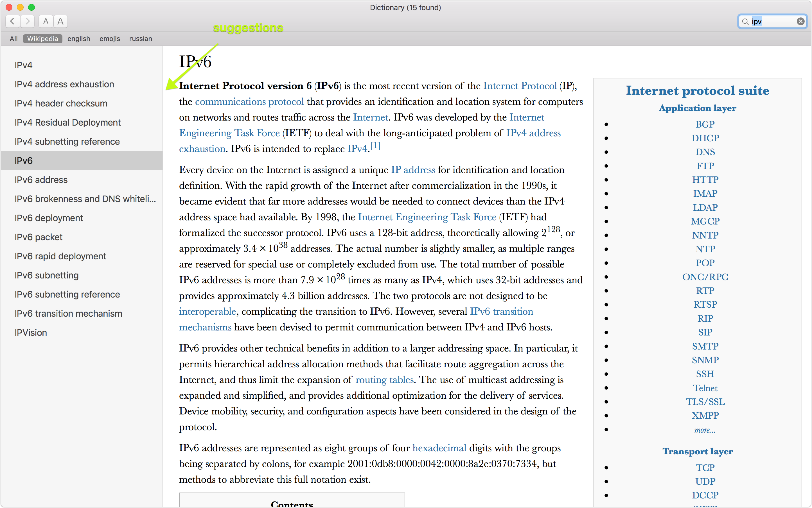
Task: Follow the hexadecimal hyperlink
Action: [x=439, y=448]
